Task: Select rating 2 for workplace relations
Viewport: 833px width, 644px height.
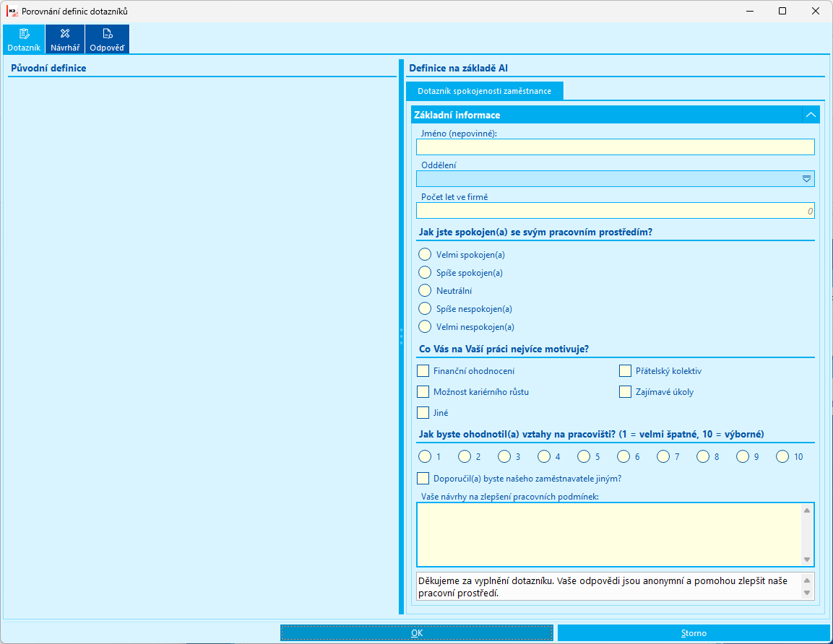Action: (x=465, y=456)
